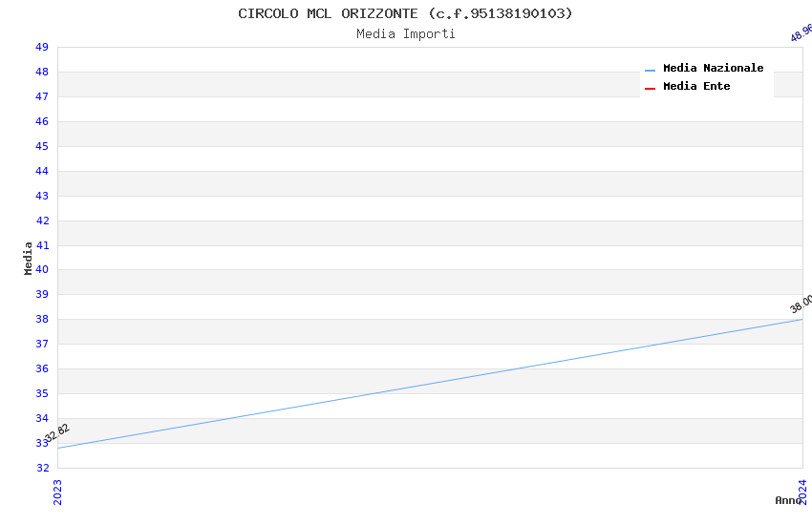812x525 pixels.
Task: Click the y-axis value 40
Action: click(42, 269)
